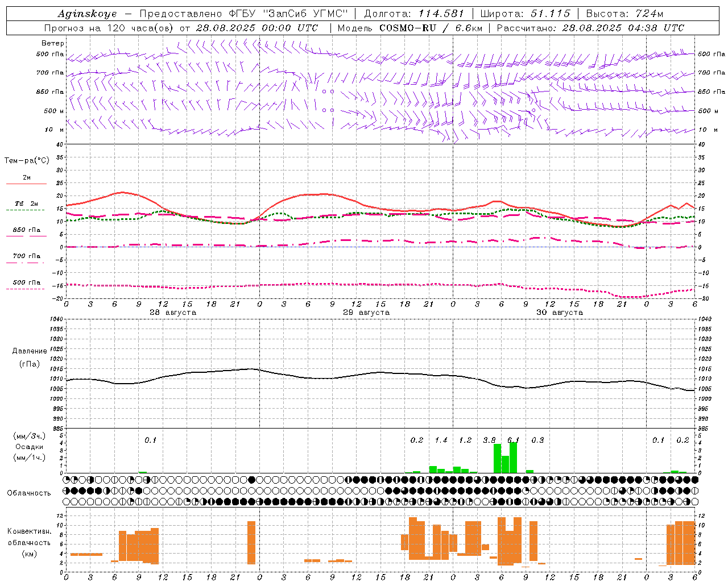728x582 pixels.
Task: Select the (мм/3ч.) precipitation unit label
Action: point(30,436)
